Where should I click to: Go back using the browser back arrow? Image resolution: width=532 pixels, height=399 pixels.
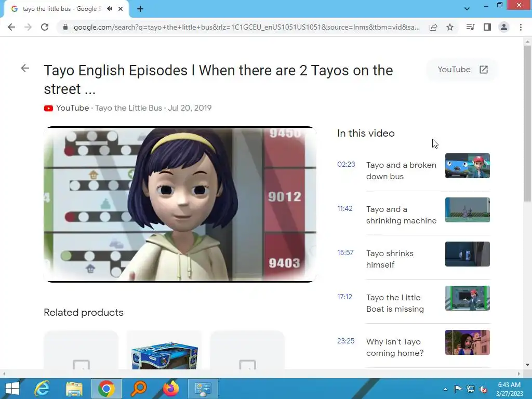point(11,27)
